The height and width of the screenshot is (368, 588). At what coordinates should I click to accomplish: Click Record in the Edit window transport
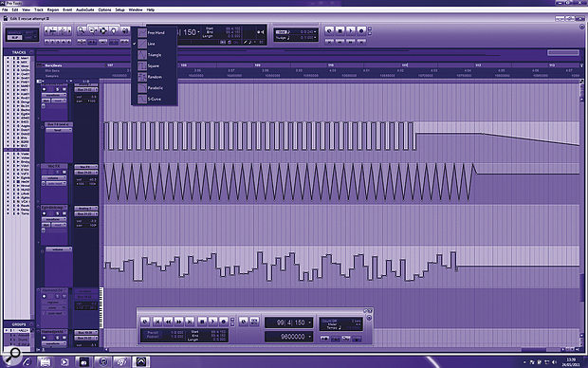tap(361, 30)
